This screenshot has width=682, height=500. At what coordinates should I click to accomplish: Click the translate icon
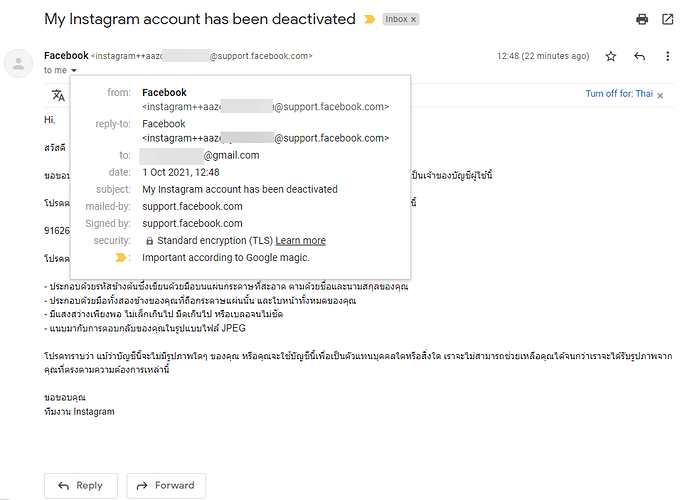pyautogui.click(x=58, y=95)
